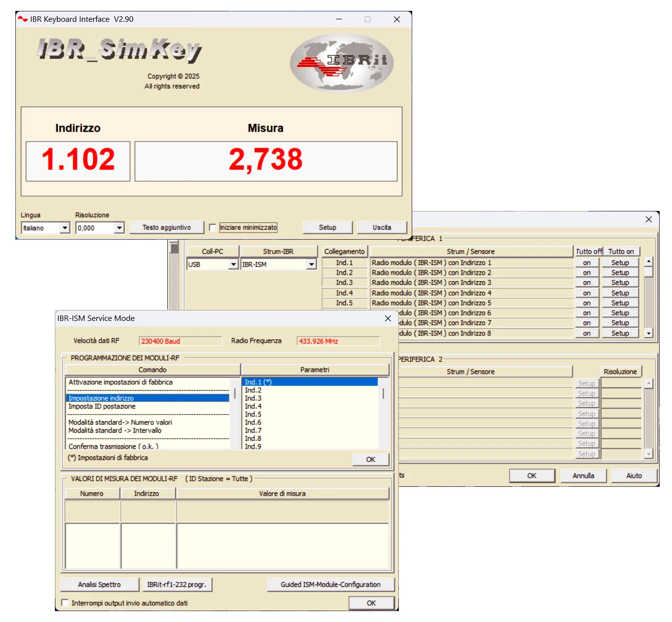This screenshot has height=622, width=672.
Task: Select parameter Ind.5
Action: pos(310,415)
